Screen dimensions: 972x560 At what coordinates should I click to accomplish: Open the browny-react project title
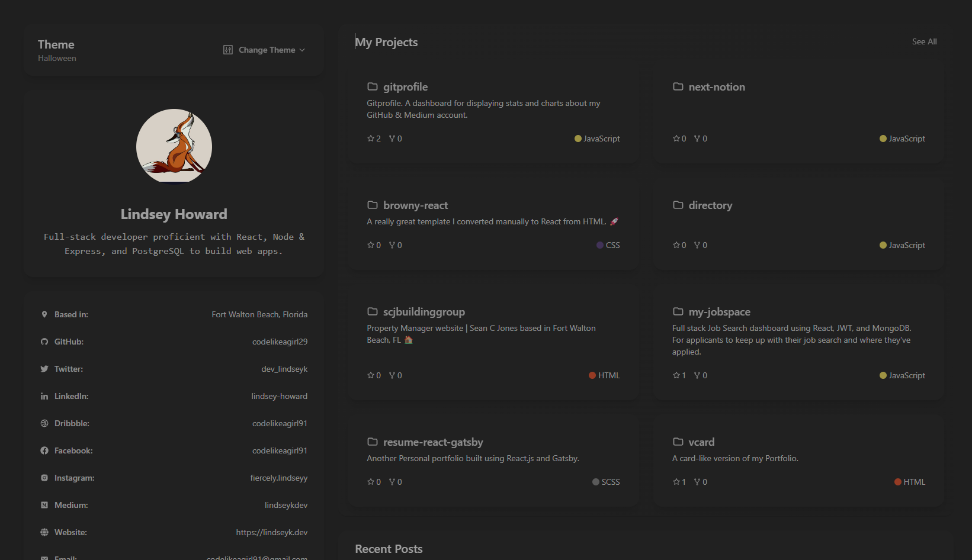415,205
